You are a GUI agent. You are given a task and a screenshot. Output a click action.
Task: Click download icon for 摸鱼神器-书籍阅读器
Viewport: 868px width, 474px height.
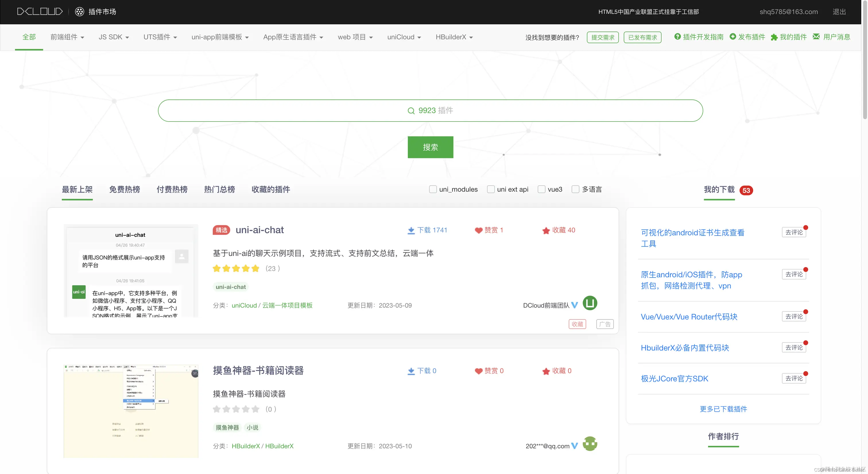click(x=411, y=371)
